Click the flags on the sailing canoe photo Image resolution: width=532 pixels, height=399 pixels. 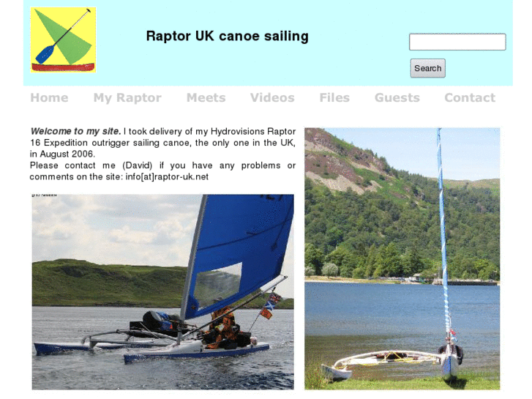(x=271, y=306)
